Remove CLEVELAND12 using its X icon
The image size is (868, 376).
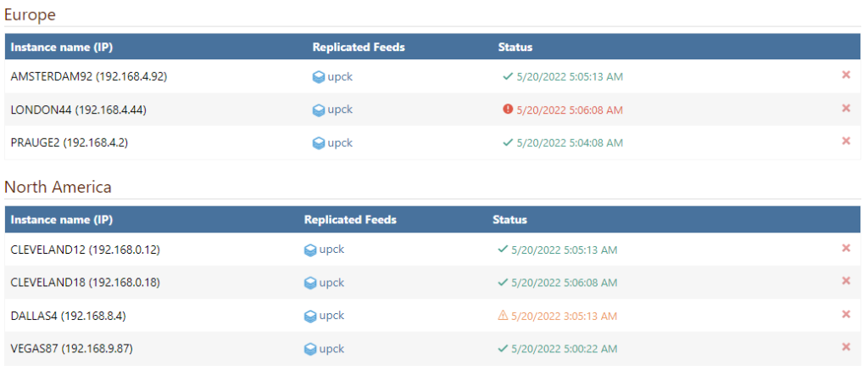845,248
